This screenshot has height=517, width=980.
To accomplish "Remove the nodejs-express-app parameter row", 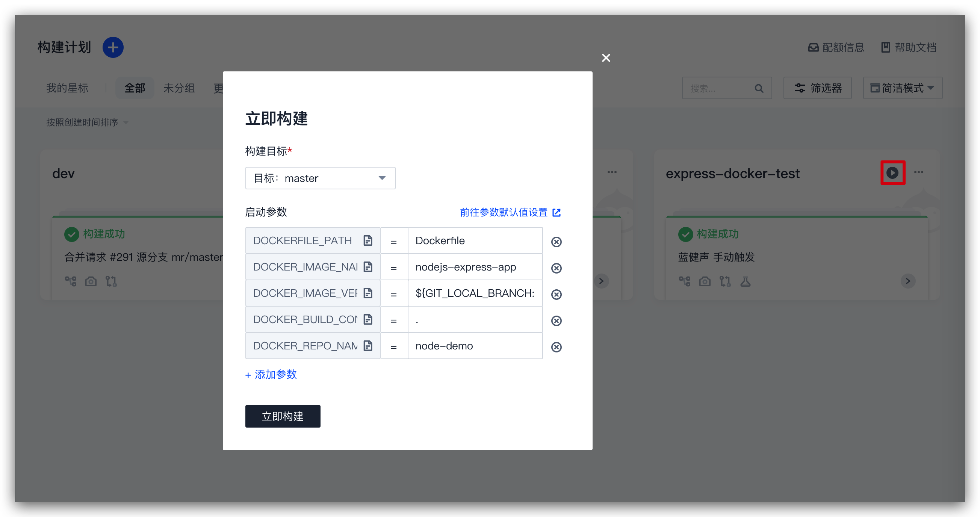I will coord(556,268).
